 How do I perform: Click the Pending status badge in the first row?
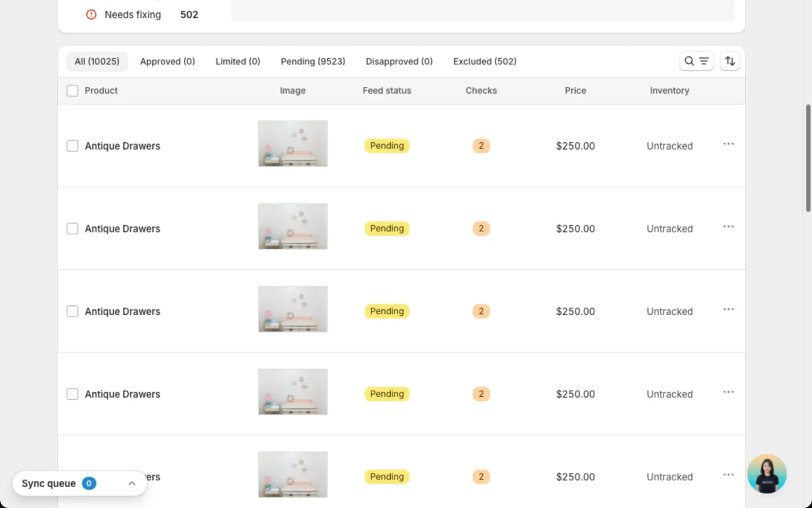point(387,146)
